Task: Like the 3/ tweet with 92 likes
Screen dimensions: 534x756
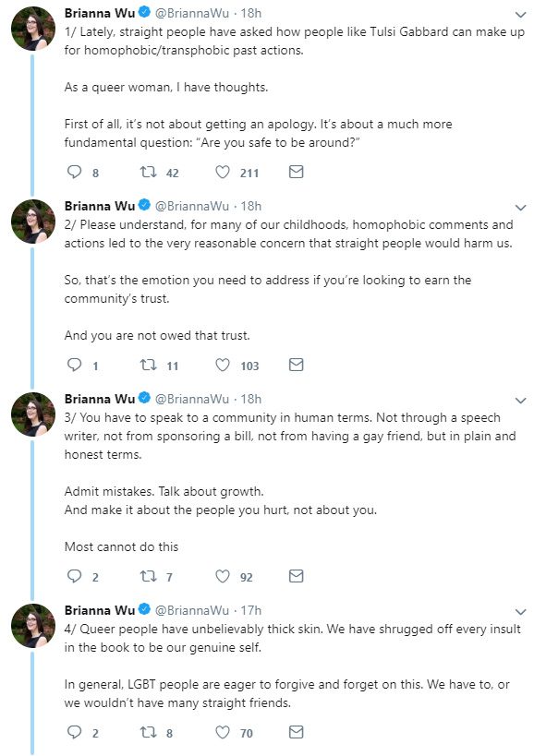Action: point(223,576)
